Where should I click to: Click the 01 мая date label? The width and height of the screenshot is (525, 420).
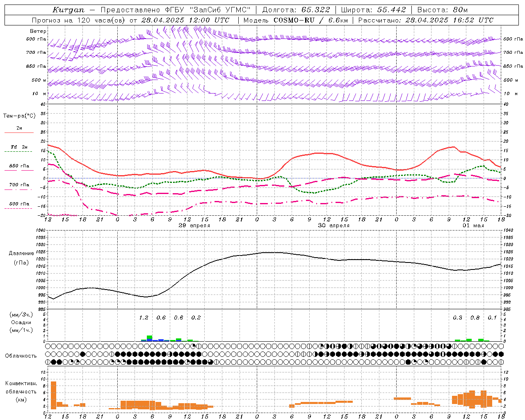473,226
